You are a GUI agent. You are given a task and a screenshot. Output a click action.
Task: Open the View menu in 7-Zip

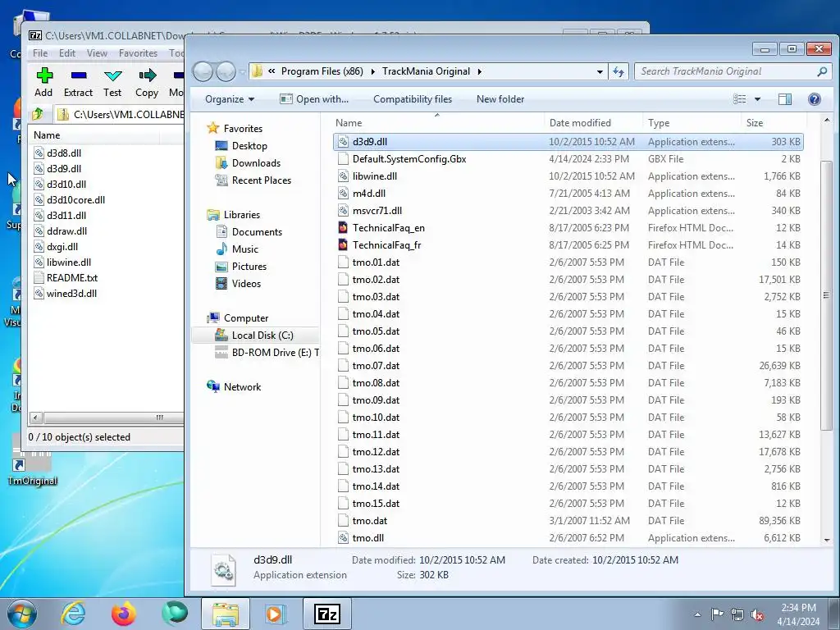coord(97,53)
